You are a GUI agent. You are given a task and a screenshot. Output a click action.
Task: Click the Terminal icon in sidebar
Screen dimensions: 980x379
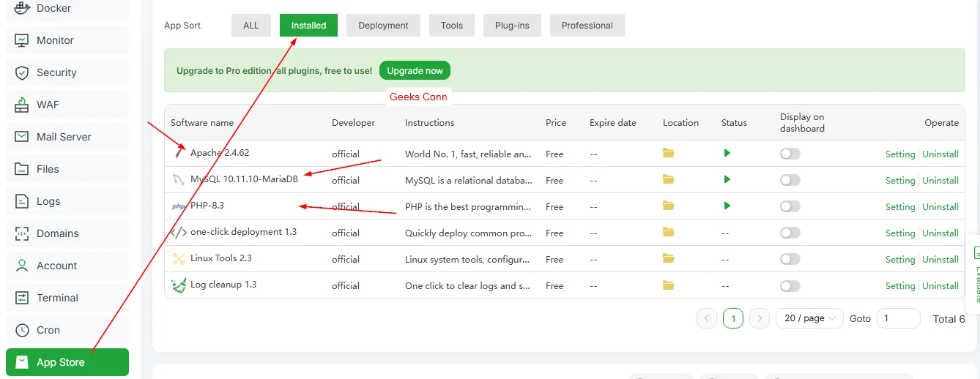(22, 298)
